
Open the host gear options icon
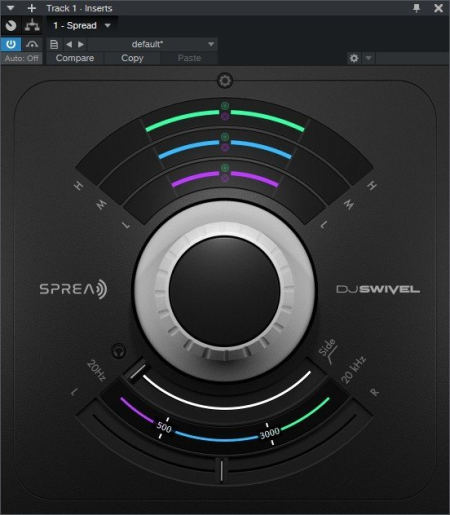[x=354, y=58]
